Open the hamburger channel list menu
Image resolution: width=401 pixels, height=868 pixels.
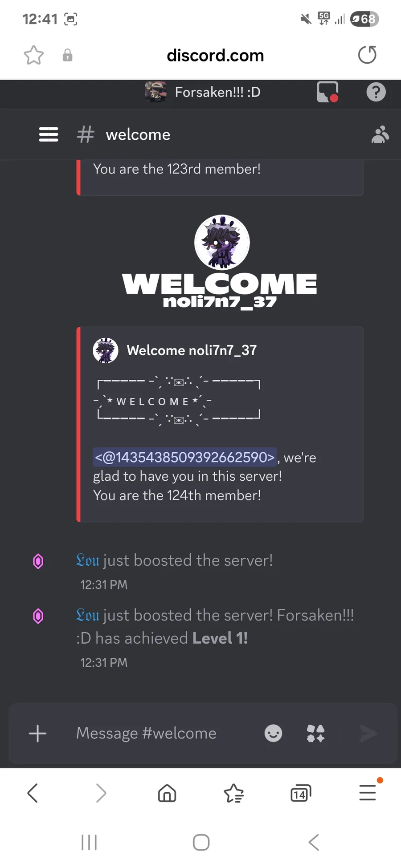point(49,134)
